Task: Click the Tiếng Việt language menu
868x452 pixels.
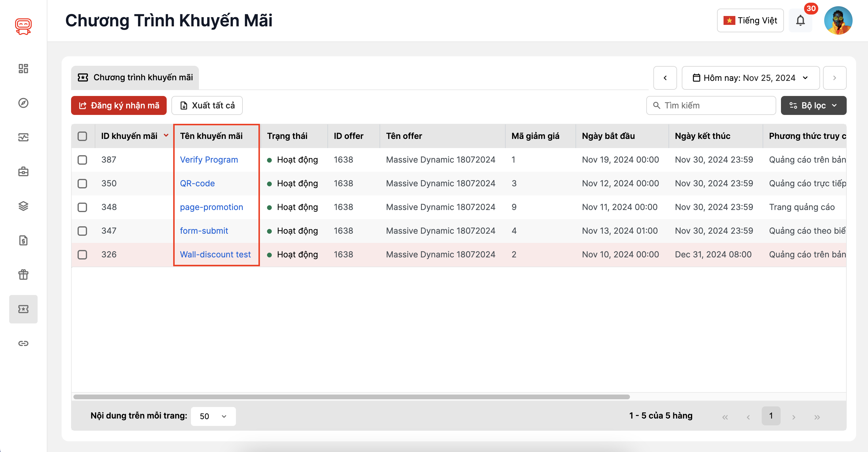Action: [x=750, y=21]
